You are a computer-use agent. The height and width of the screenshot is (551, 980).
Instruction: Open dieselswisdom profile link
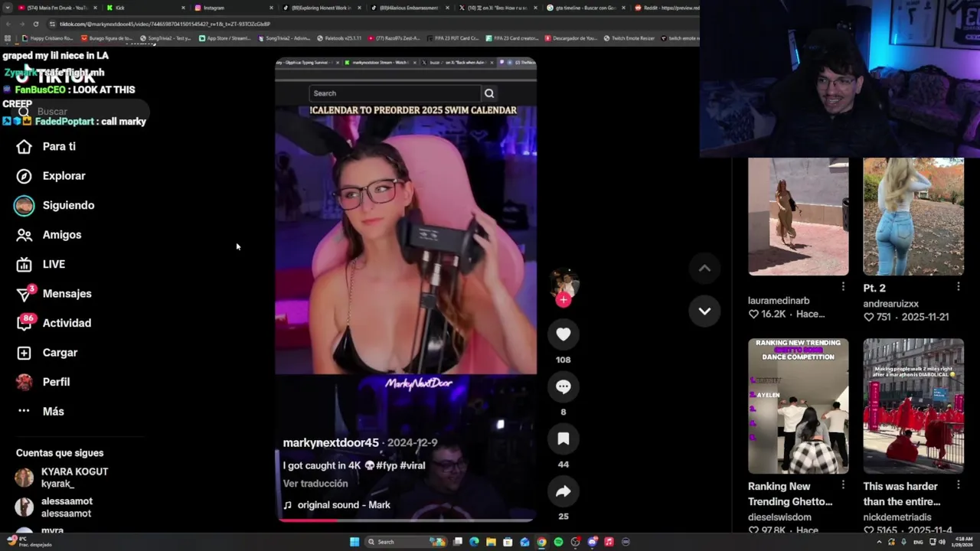pos(779,517)
